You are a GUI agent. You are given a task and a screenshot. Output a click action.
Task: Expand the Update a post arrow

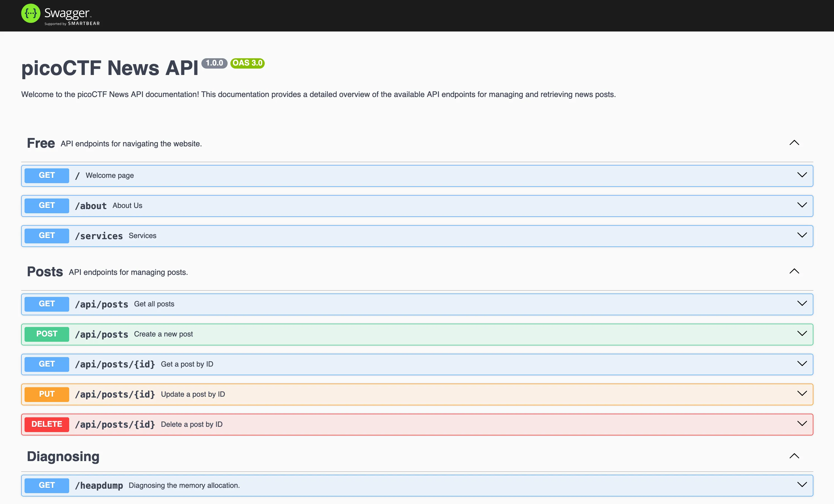click(802, 393)
